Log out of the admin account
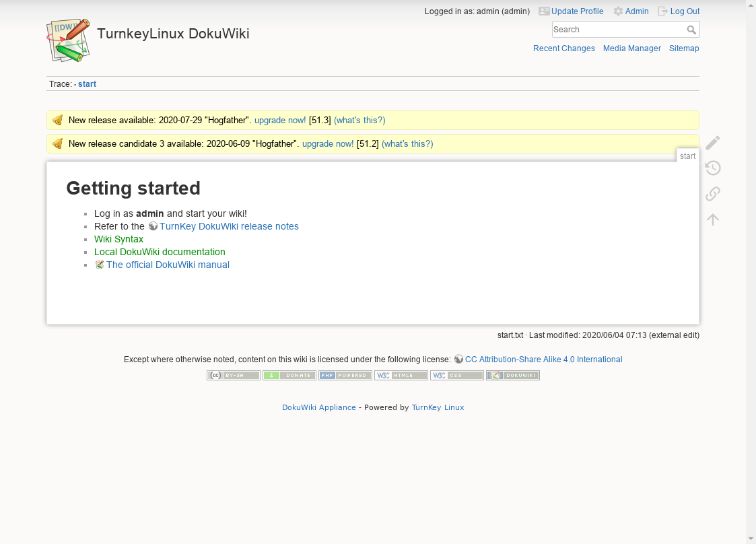Screen dimensions: 756x544 point(685,11)
